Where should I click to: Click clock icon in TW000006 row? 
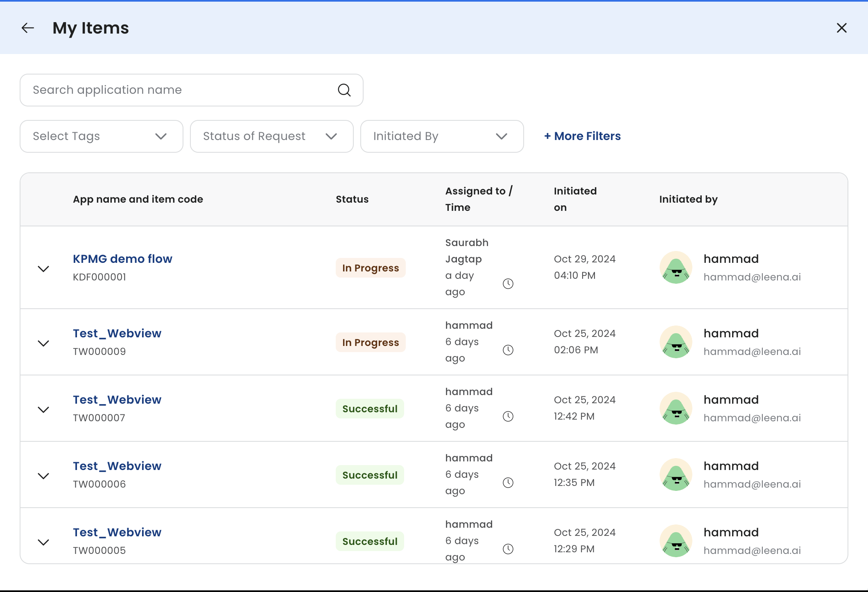[508, 483]
